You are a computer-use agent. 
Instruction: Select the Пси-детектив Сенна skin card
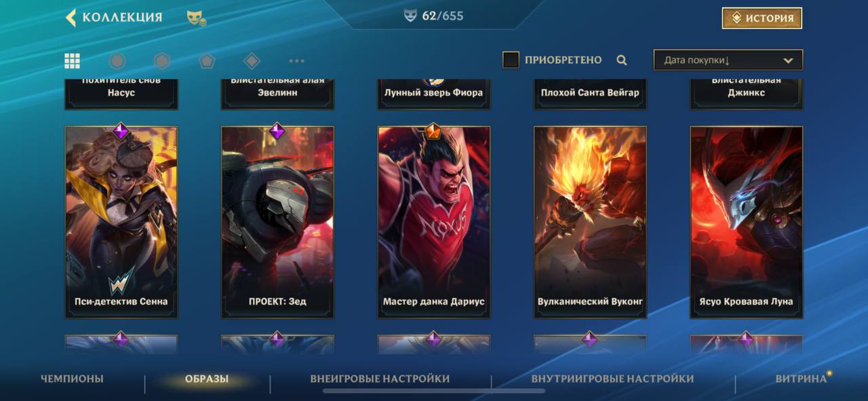pos(121,222)
